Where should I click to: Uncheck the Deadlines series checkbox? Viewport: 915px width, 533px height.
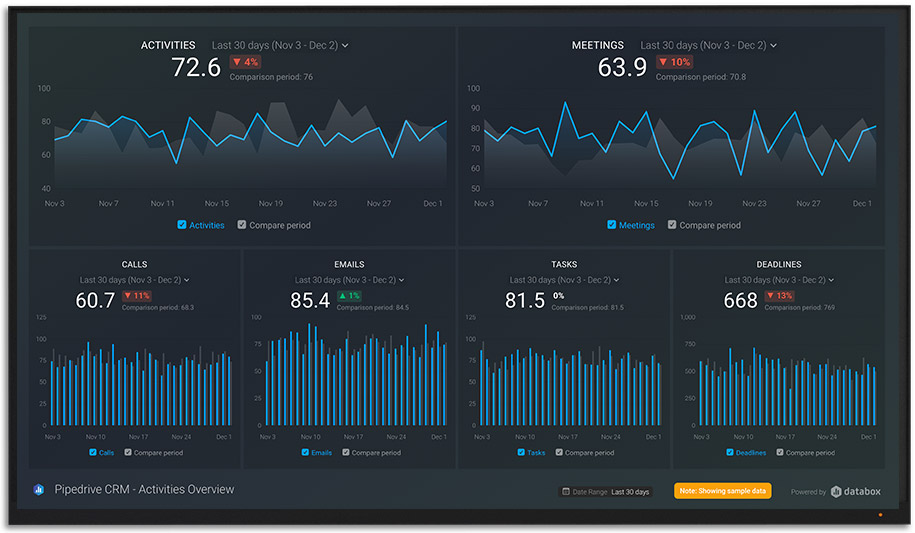coord(730,452)
